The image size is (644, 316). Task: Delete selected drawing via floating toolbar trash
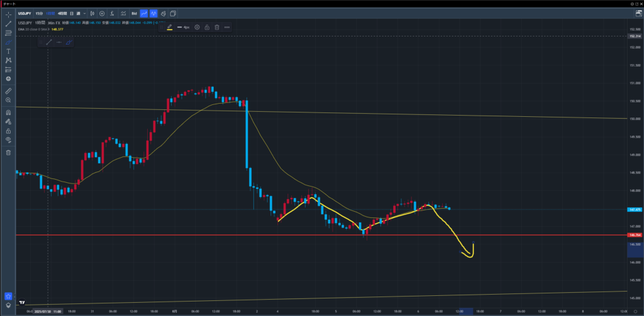coord(217,27)
